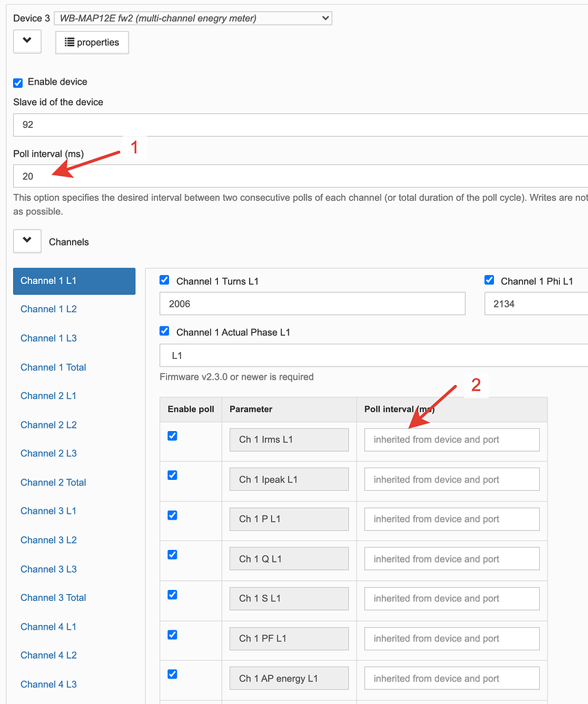Toggle Channel 1 Phi L1 checkbox
The width and height of the screenshot is (588, 704).
[489, 280]
